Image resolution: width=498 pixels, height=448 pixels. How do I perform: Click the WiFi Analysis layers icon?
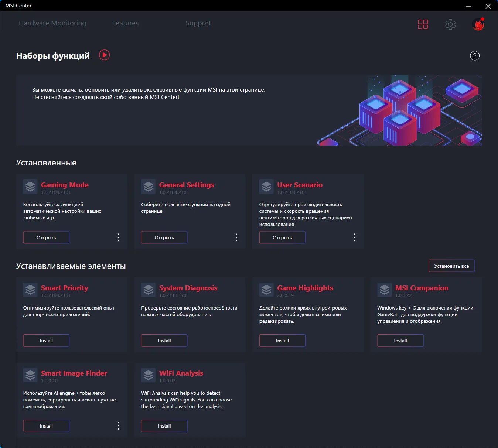pos(148,375)
